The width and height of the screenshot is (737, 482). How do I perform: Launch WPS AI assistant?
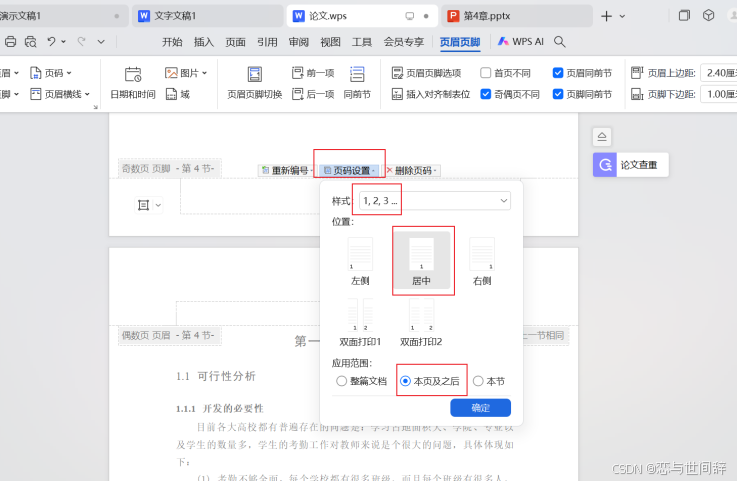coord(521,42)
